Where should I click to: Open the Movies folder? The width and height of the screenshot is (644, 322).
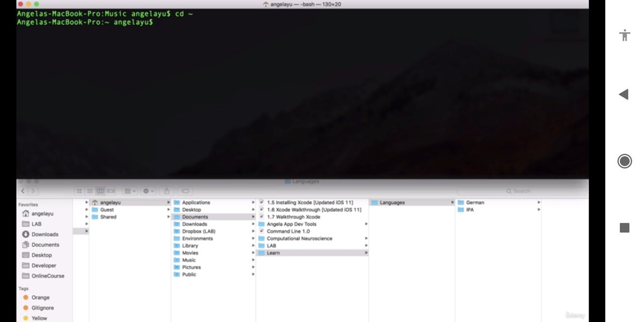(214, 253)
